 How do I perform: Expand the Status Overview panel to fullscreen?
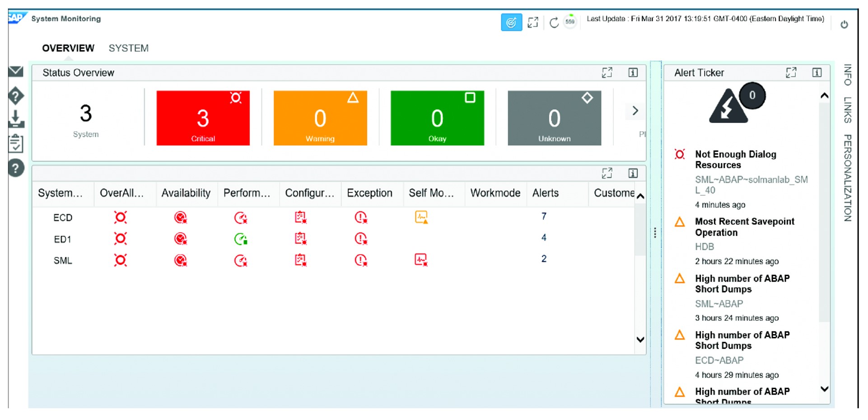607,72
